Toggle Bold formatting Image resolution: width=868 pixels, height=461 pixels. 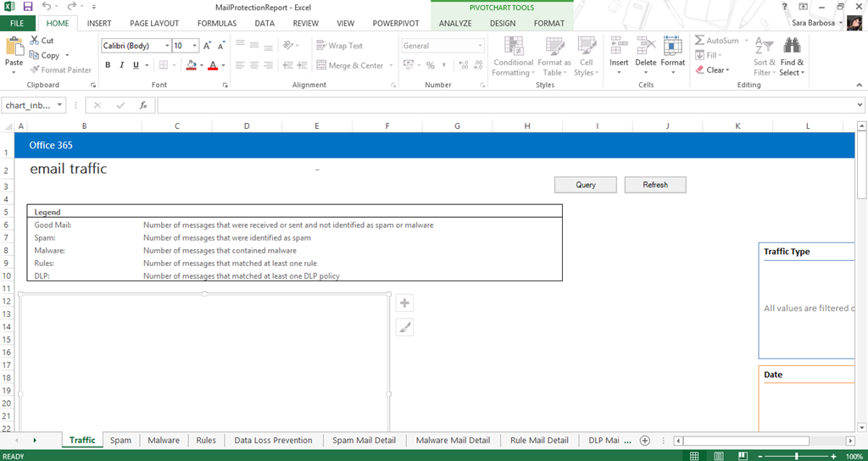pos(108,65)
